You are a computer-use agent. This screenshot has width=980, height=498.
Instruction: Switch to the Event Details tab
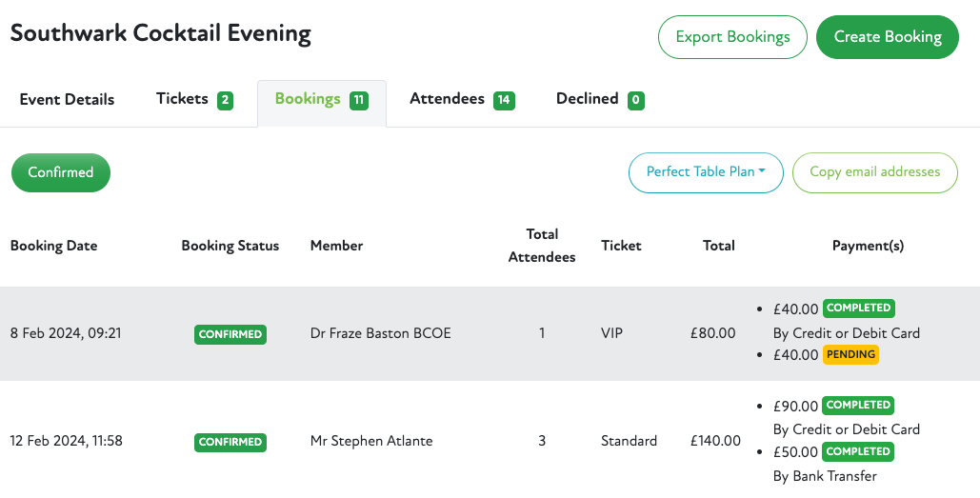pyautogui.click(x=67, y=99)
